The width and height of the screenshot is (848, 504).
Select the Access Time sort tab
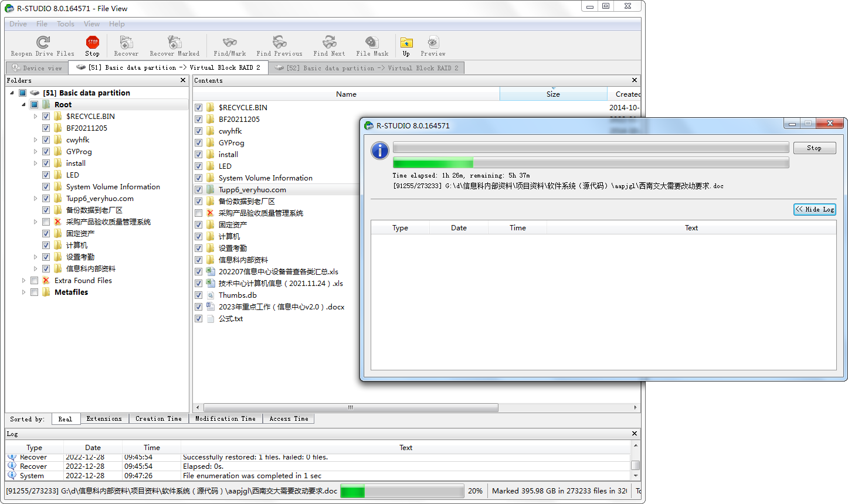289,419
